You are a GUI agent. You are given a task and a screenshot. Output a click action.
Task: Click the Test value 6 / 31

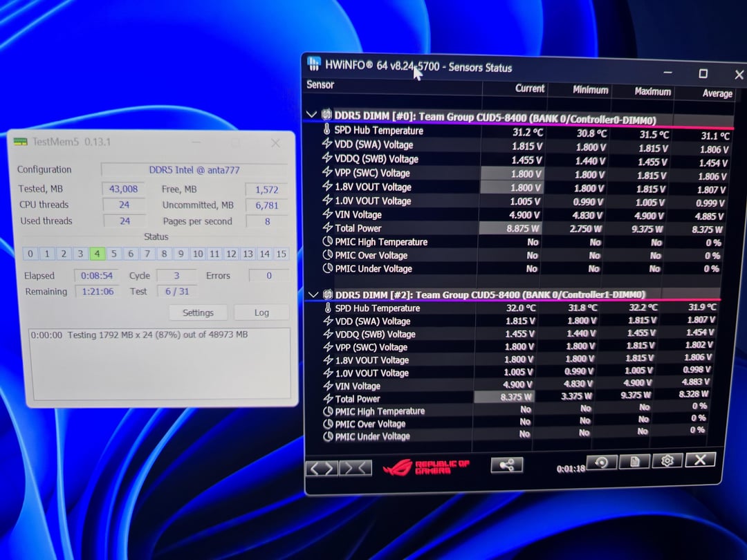(x=177, y=292)
